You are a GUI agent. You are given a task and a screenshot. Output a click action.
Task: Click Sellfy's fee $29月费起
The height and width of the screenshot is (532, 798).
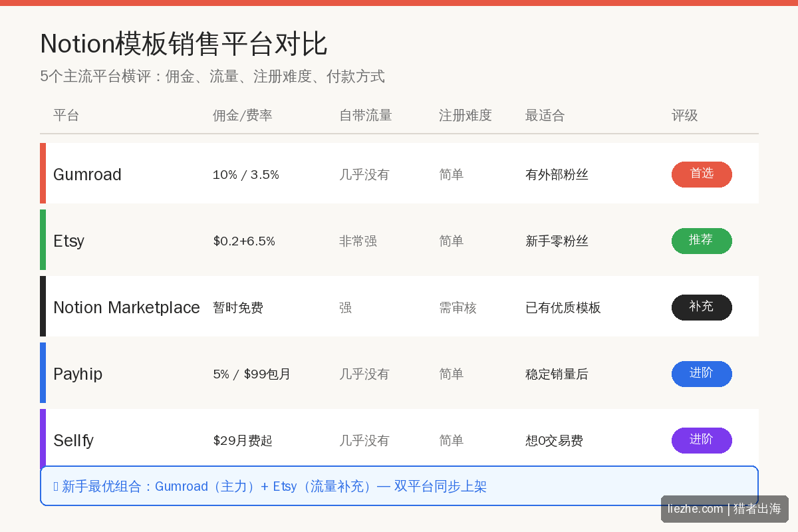(x=243, y=441)
